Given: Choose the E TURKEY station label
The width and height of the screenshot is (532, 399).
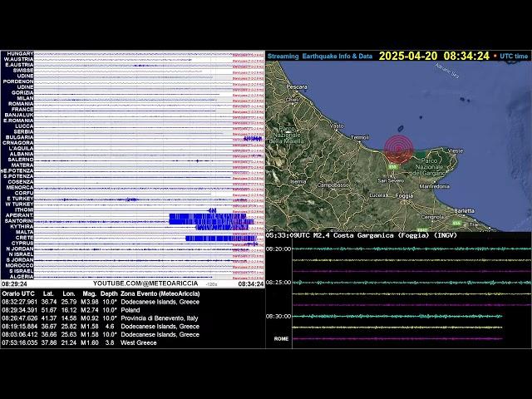Looking at the screenshot, I should coord(20,199).
